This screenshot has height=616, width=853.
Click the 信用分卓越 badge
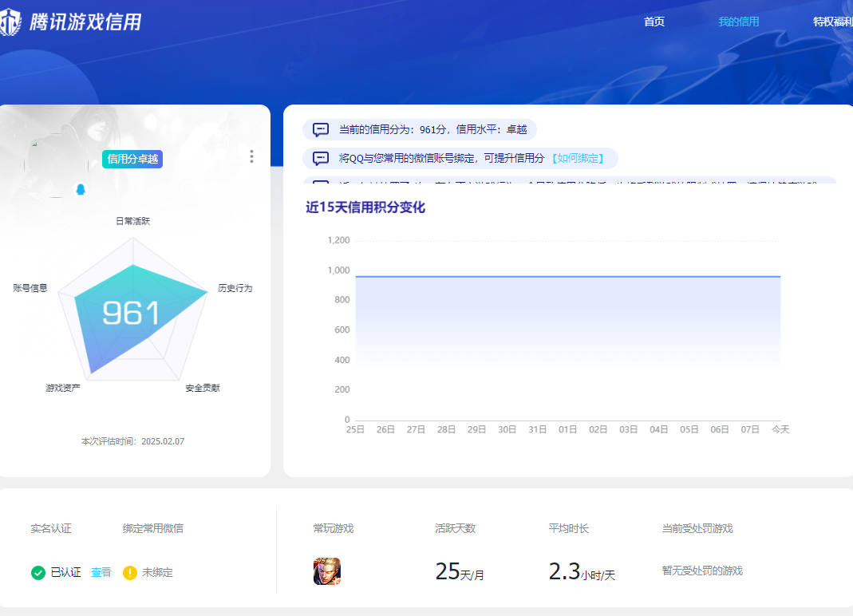(x=132, y=159)
